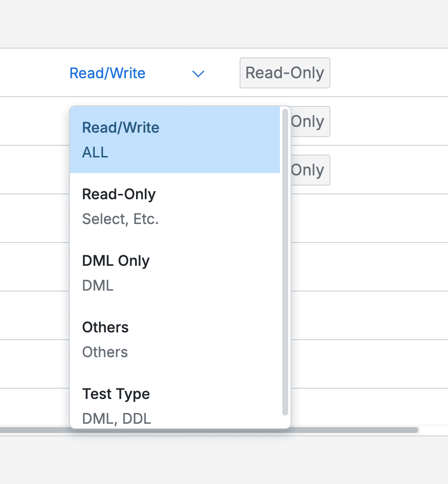
Task: Click the highlighted Read/Write menu entry
Action: [175, 139]
